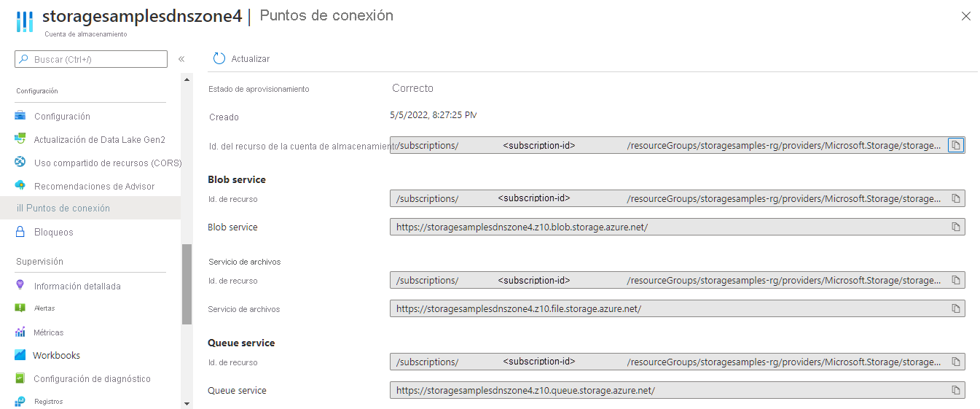The height and width of the screenshot is (409, 980).
Task: Click the Actualizar button label
Action: point(251,58)
